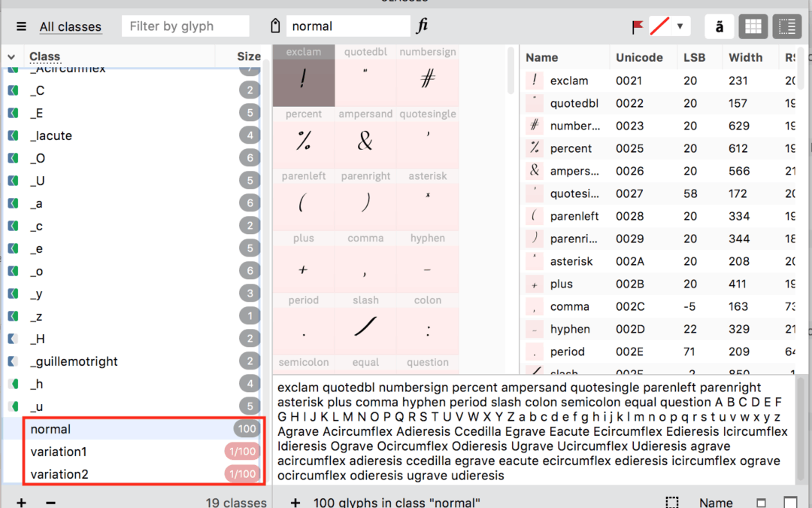This screenshot has height=508, width=812.
Task: Switch to glyph grid cell view
Action: tap(754, 26)
